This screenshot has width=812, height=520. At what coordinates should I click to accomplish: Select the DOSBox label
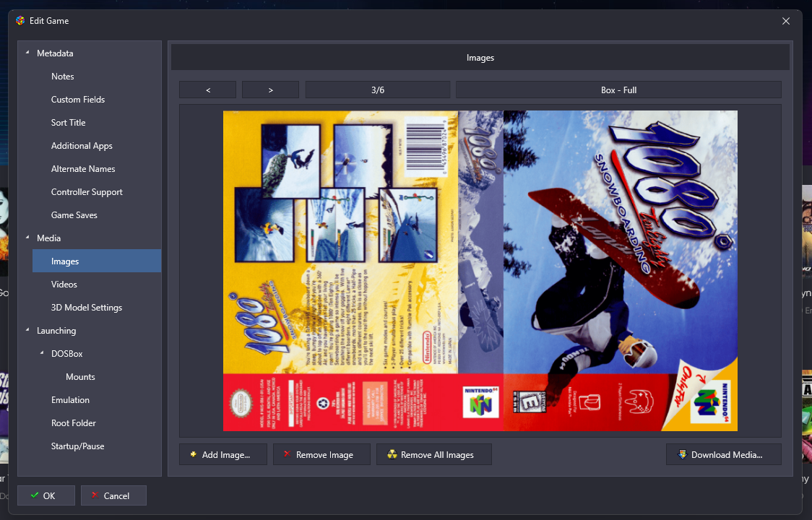pyautogui.click(x=66, y=354)
